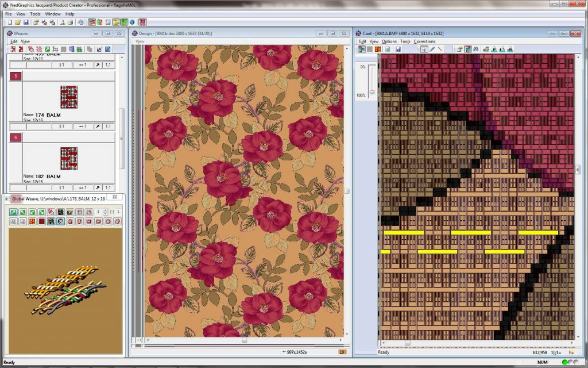588x368 pixels.
Task: Open the main View menu
Action: click(21, 14)
